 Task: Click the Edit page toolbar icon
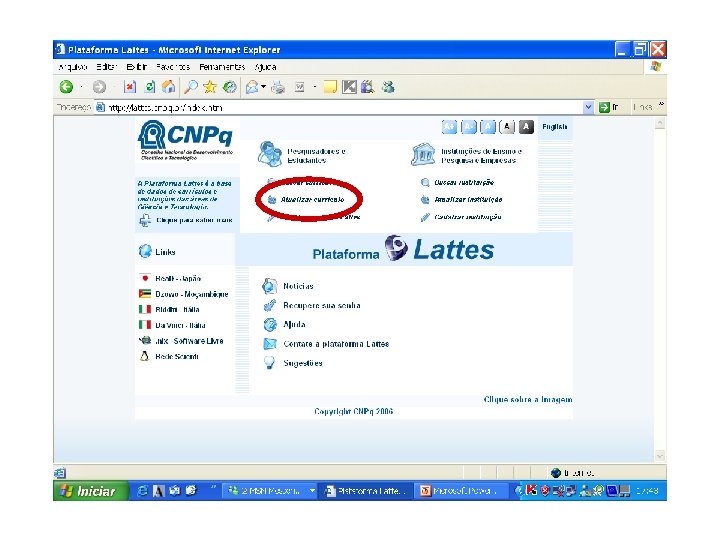(299, 87)
